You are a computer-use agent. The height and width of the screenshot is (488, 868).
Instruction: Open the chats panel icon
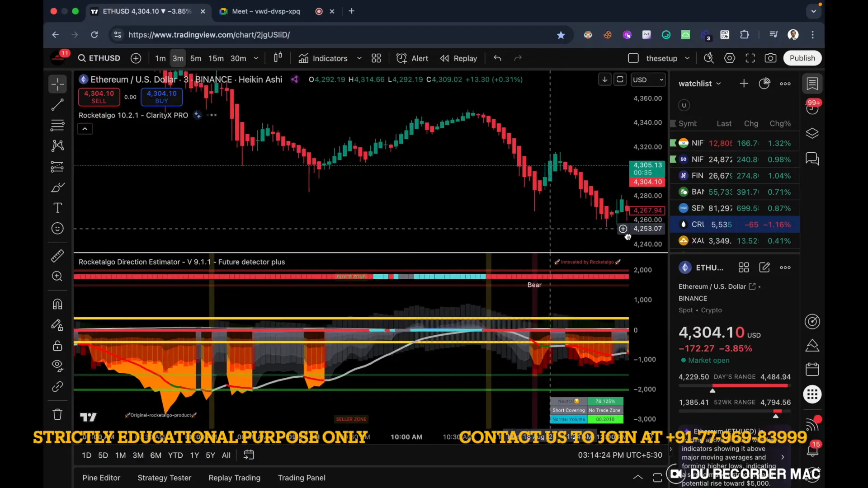click(x=812, y=159)
